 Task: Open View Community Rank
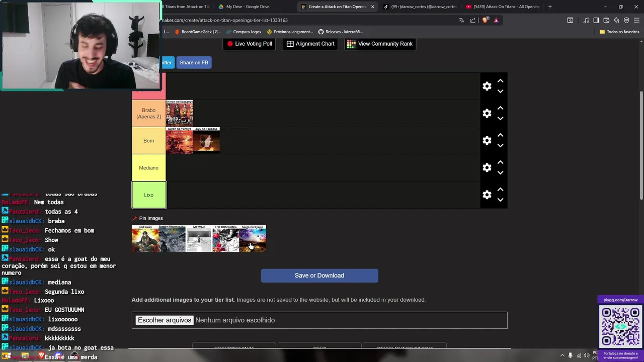click(x=380, y=44)
